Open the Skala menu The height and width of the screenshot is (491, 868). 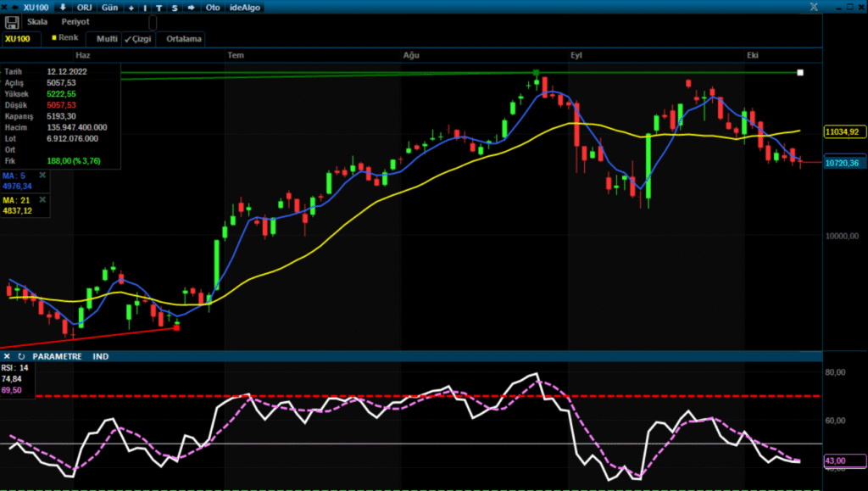37,22
